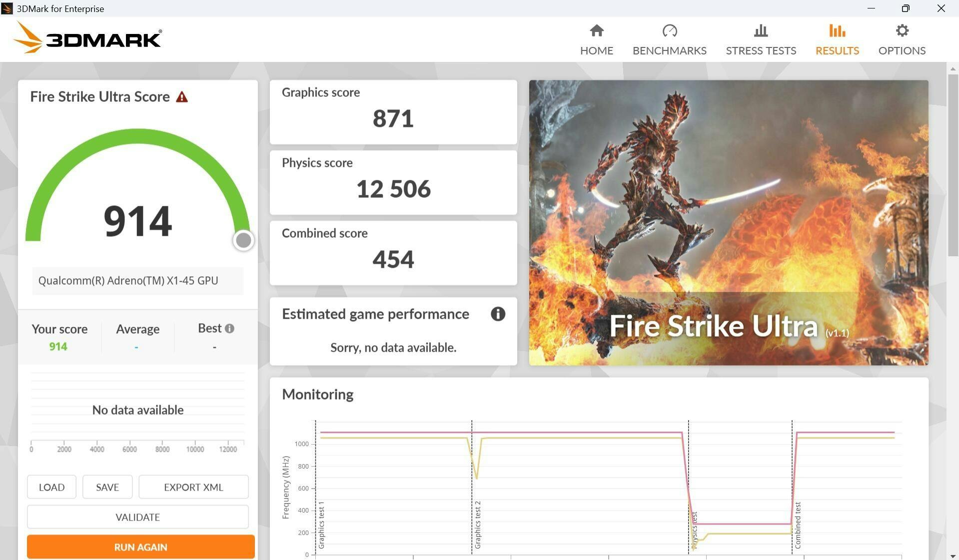Click the Qualcomm Adreno X1-45 GPU label

click(x=128, y=281)
